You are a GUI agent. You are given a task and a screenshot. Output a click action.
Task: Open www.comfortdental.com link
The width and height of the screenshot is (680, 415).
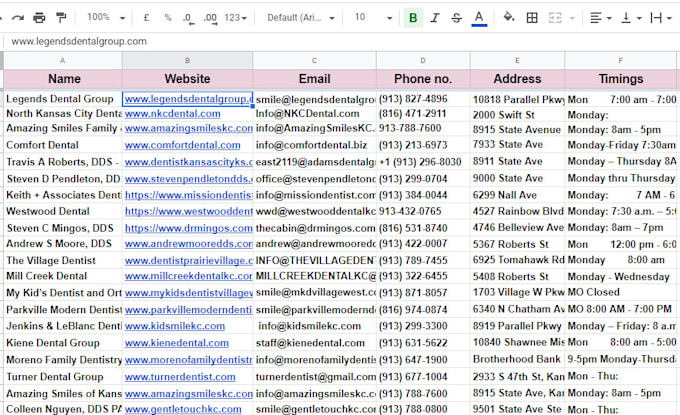(183, 145)
